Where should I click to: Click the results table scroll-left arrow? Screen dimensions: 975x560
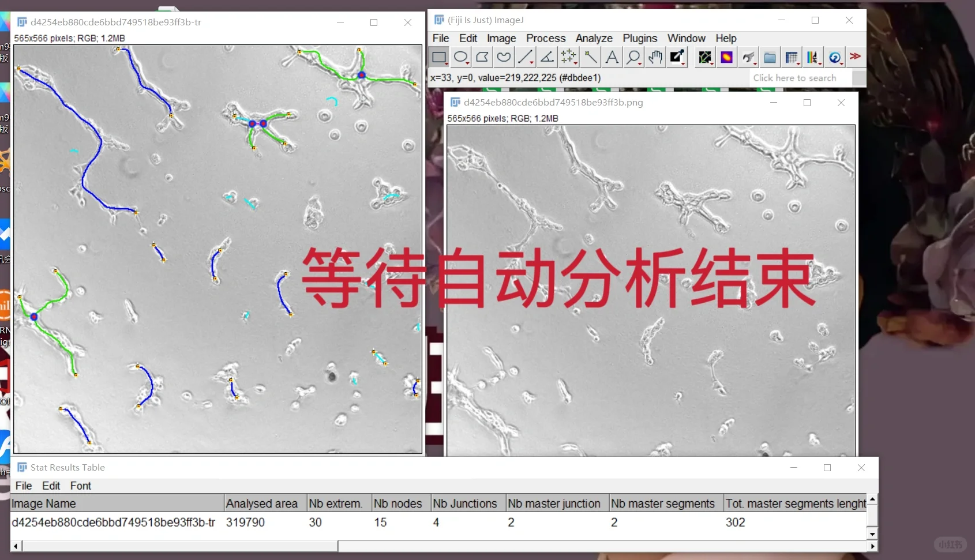click(16, 546)
